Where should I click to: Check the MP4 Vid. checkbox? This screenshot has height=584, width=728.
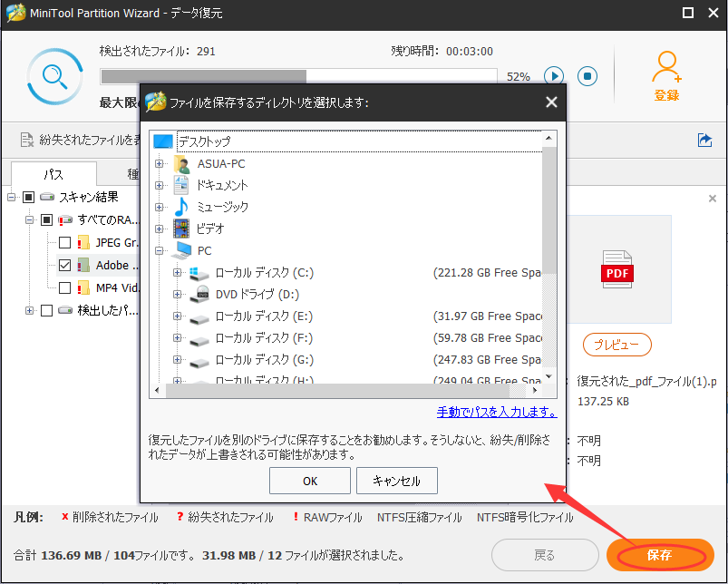(64, 287)
